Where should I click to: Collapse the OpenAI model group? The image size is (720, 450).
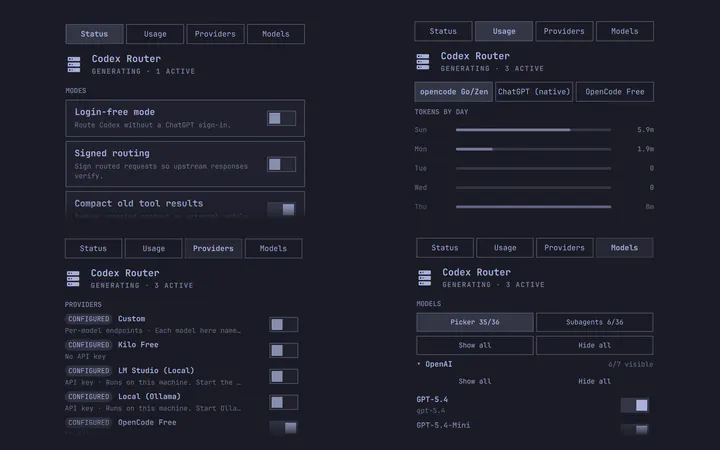[434, 364]
